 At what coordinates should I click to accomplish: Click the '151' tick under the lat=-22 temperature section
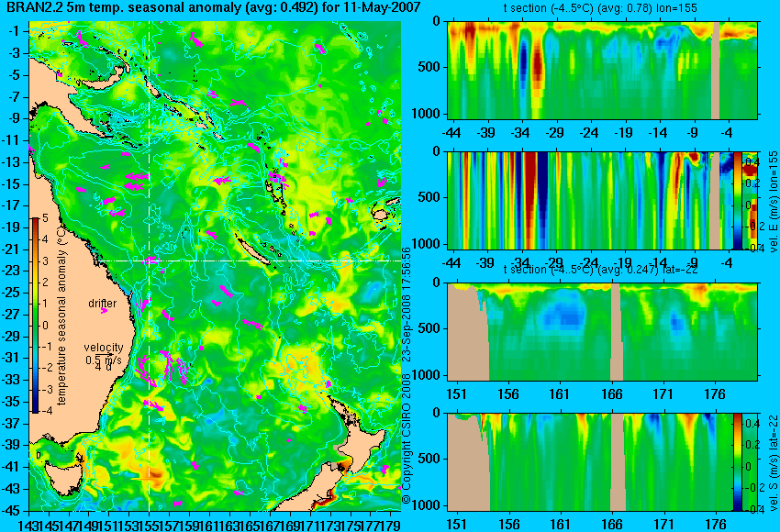click(x=456, y=394)
